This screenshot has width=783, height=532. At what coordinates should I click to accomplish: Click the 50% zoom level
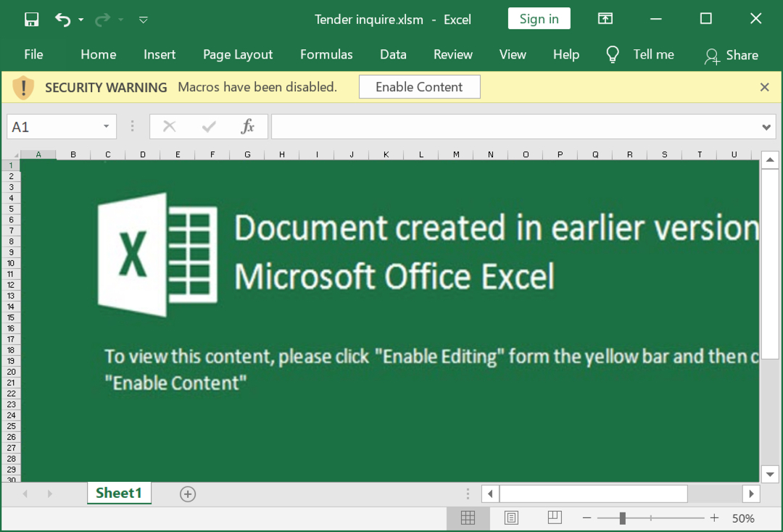point(743,518)
